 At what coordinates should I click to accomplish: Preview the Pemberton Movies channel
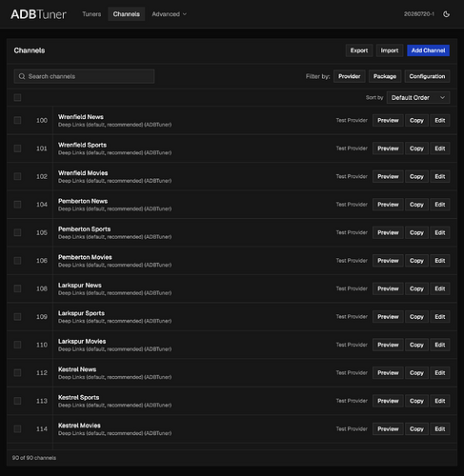pos(388,261)
